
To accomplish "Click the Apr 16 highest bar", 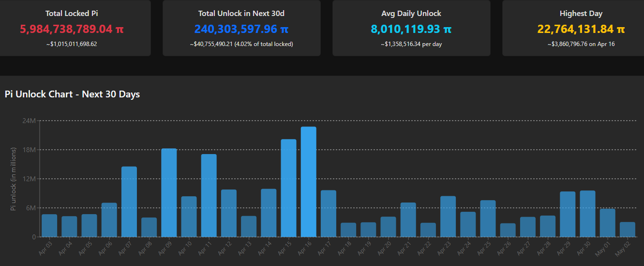I will click(309, 182).
